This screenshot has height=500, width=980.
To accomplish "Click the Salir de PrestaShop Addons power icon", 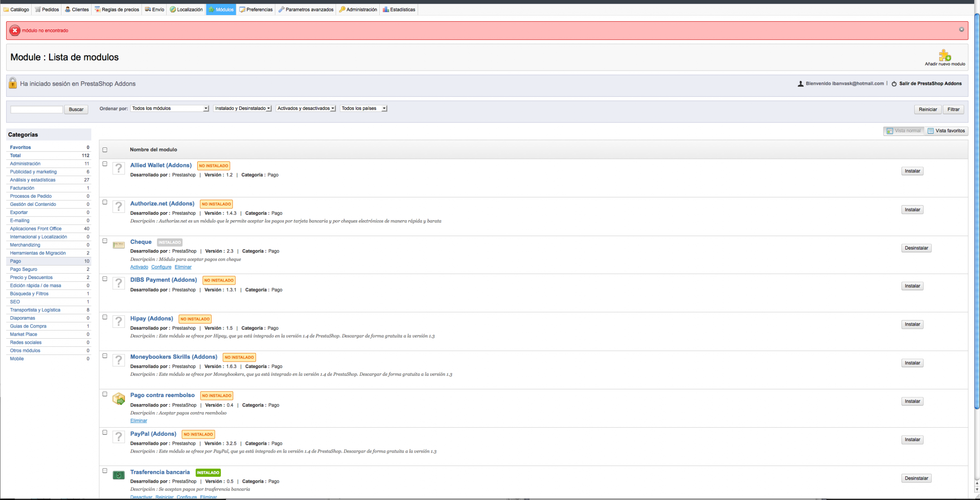I will [x=894, y=84].
